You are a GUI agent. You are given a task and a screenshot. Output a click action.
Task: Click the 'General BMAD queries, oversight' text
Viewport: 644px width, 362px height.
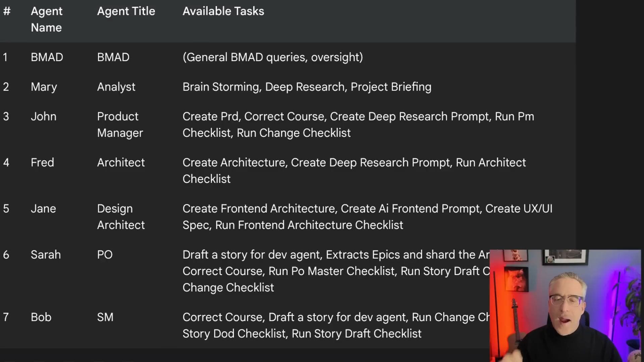pyautogui.click(x=272, y=57)
